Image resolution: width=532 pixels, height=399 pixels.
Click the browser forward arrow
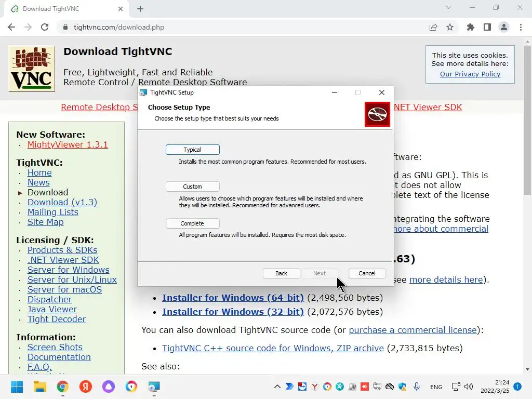(28, 27)
